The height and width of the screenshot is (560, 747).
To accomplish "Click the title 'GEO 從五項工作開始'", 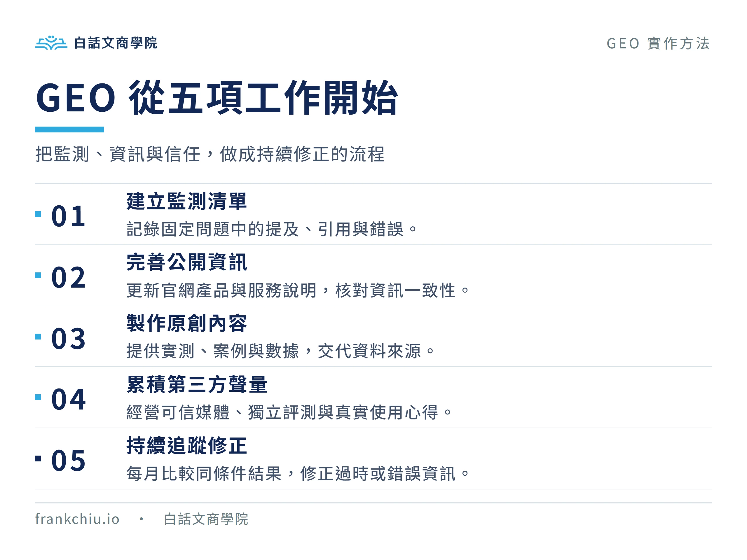I will 217,97.
